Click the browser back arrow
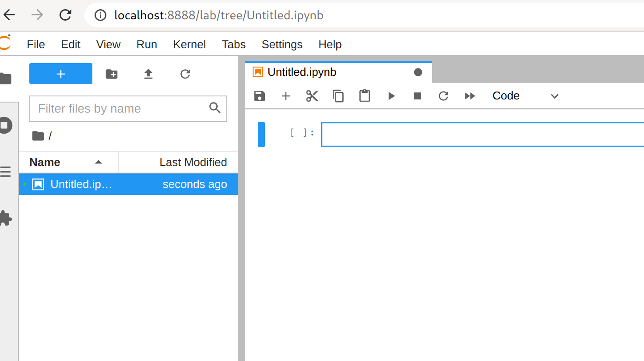 click(x=9, y=15)
